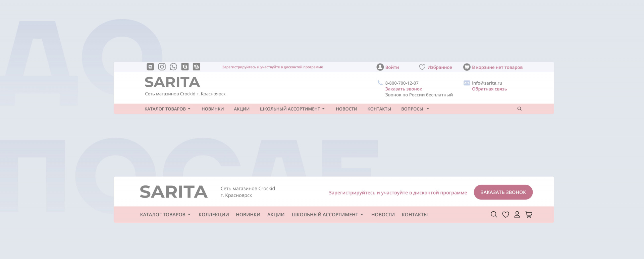Click the heart icon beside Избранное
The height and width of the screenshot is (259, 644).
point(422,67)
